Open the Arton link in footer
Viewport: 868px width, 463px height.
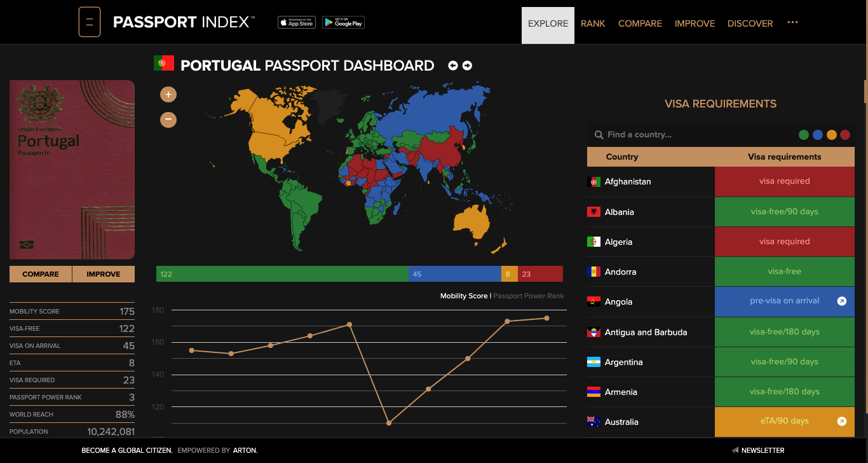coord(244,450)
